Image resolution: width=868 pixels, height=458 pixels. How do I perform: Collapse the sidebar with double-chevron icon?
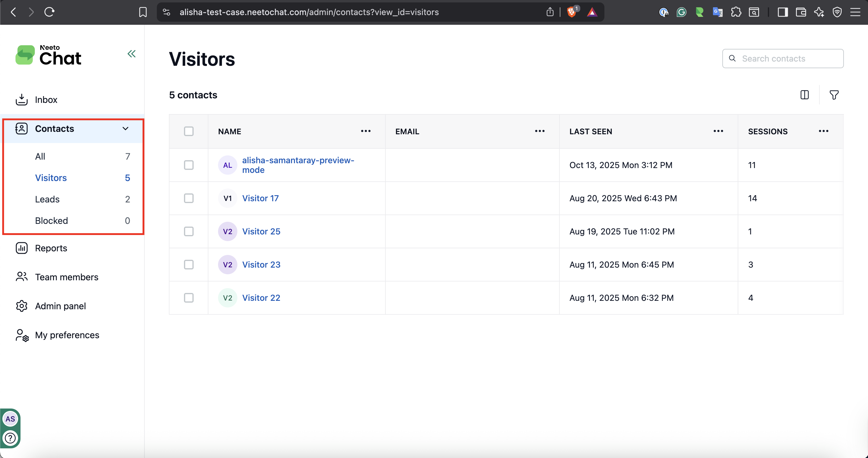131,54
